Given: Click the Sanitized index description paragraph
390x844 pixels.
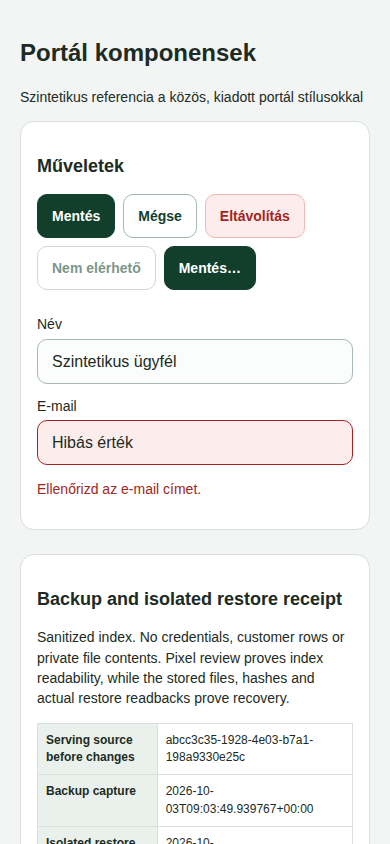Looking at the screenshot, I should pyautogui.click(x=191, y=667).
